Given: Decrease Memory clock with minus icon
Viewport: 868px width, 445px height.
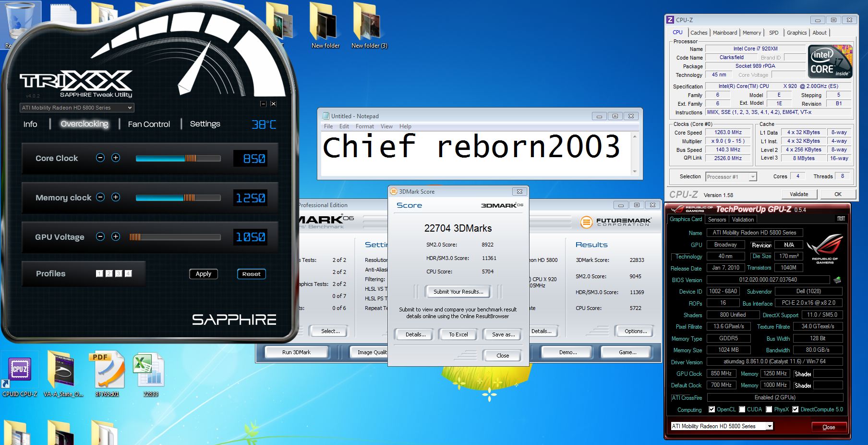Looking at the screenshot, I should click(100, 197).
